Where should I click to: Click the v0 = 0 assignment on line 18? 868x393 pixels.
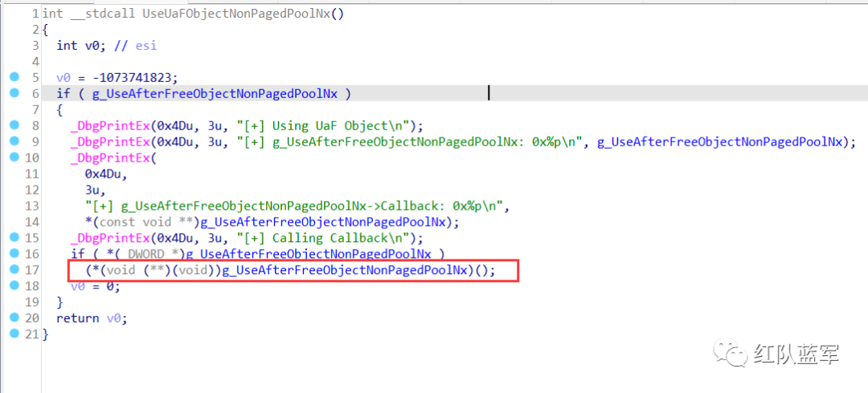[95, 287]
